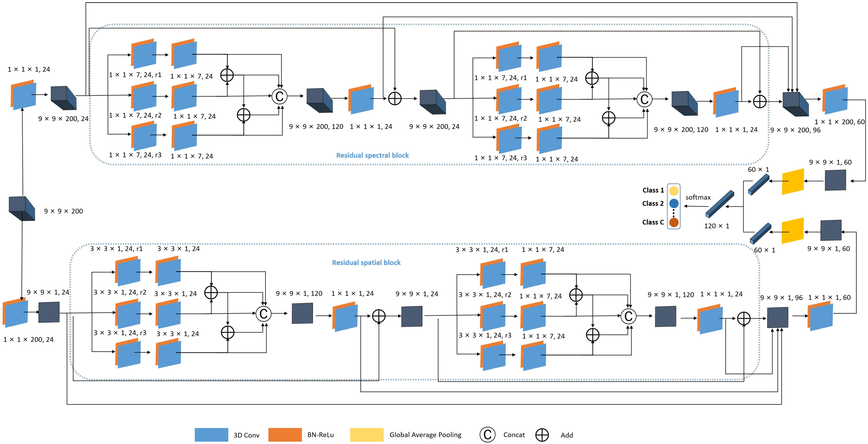Image resolution: width=868 pixels, height=444 pixels.
Task: Click the Class 2 blue output node
Action: 674,203
